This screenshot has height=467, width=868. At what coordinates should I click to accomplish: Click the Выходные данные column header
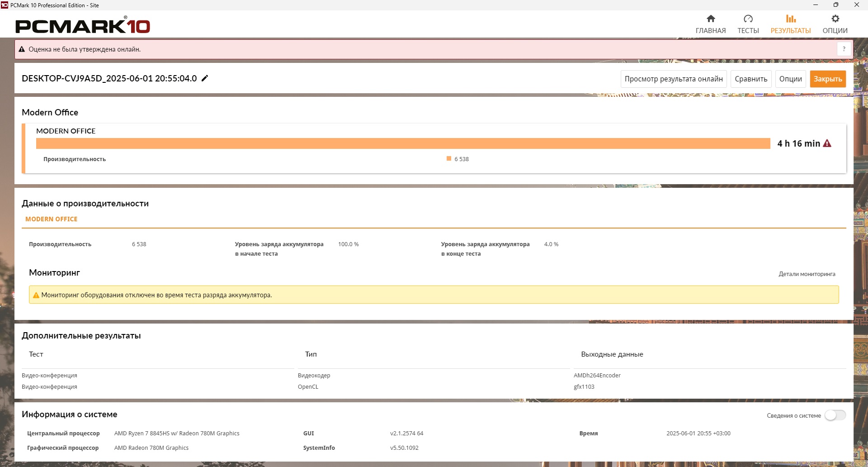coord(612,354)
